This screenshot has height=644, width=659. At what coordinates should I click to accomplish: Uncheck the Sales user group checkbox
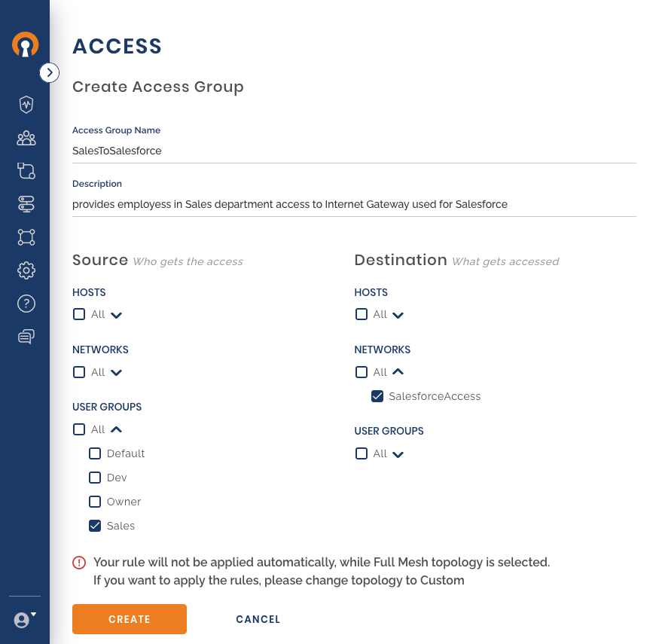click(95, 526)
